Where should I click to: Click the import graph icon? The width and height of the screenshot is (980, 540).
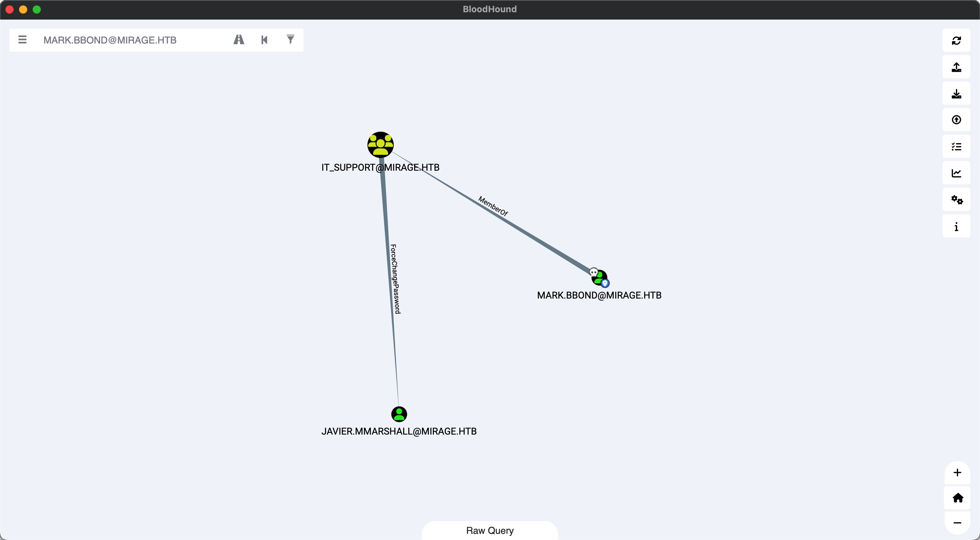coord(956,94)
